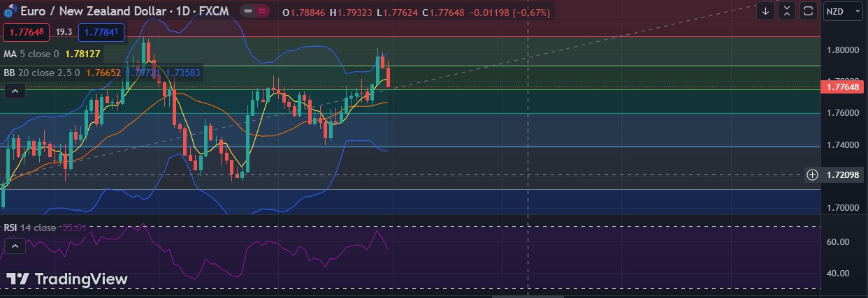Click the 1.70000 price axis label
868x298 pixels.
pyautogui.click(x=843, y=208)
